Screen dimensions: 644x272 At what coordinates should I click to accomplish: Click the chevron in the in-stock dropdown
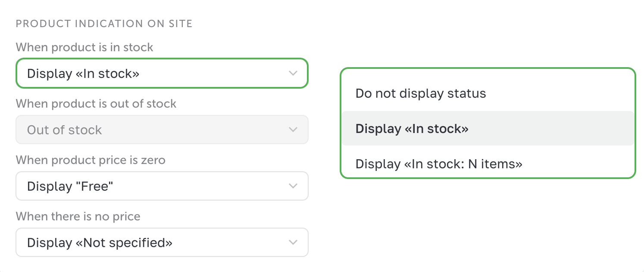click(x=293, y=73)
